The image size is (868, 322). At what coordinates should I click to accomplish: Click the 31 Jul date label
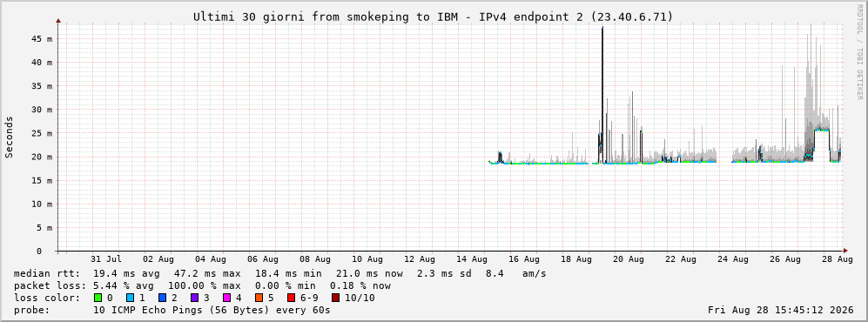(x=106, y=259)
